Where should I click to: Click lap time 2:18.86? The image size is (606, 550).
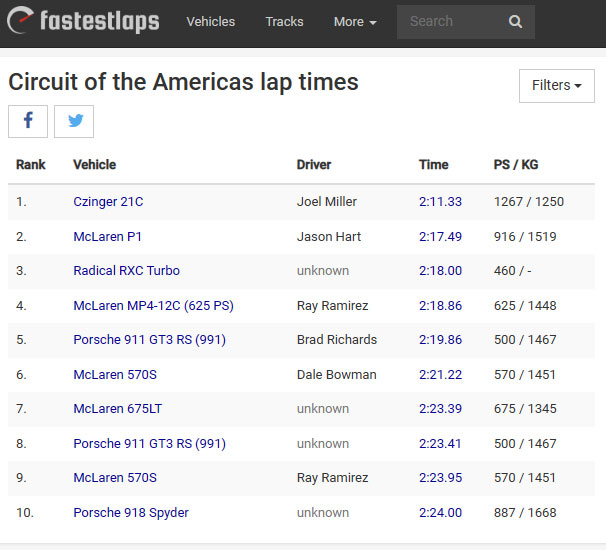(x=440, y=306)
